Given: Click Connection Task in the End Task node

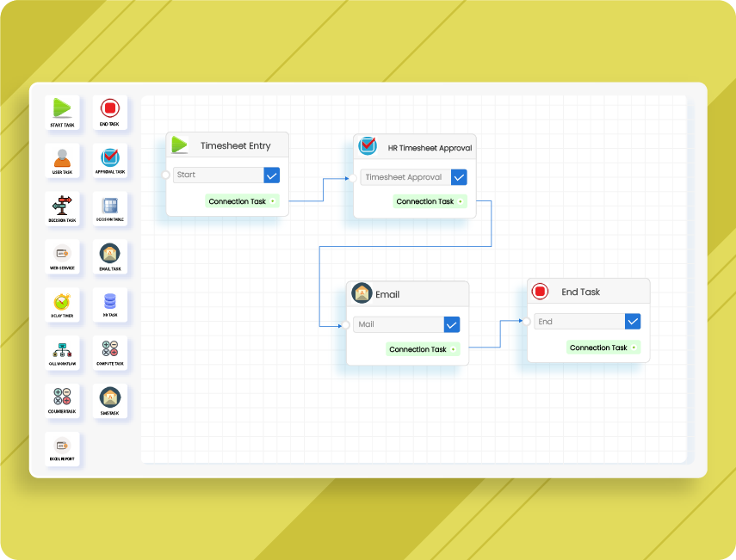Looking at the screenshot, I should [603, 348].
